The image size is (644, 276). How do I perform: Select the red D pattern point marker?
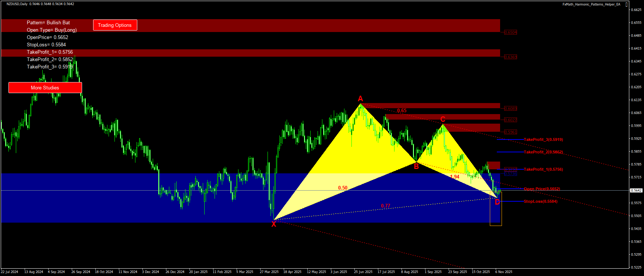click(x=497, y=202)
